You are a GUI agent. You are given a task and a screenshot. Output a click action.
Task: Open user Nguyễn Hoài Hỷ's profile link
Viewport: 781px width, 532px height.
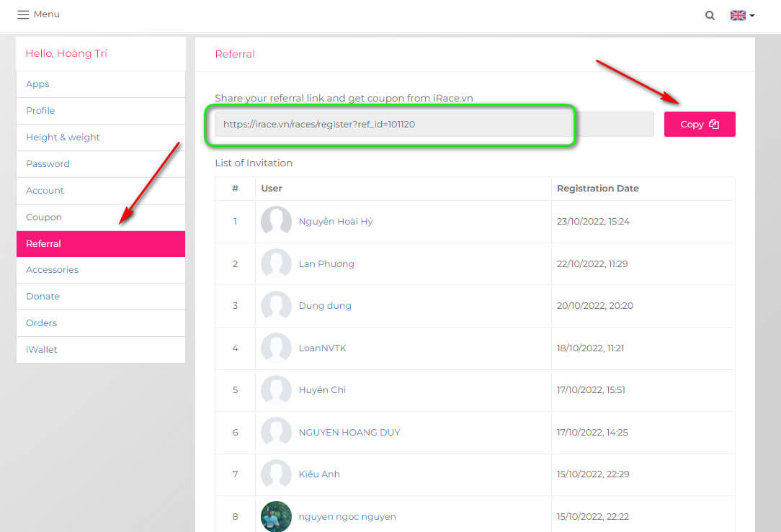point(336,222)
